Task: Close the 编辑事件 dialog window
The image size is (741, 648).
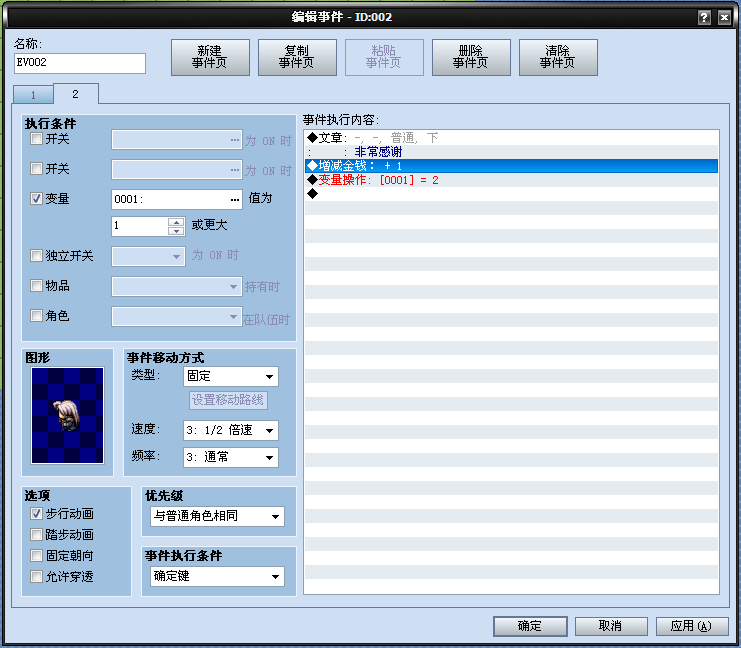Action: 724,17
